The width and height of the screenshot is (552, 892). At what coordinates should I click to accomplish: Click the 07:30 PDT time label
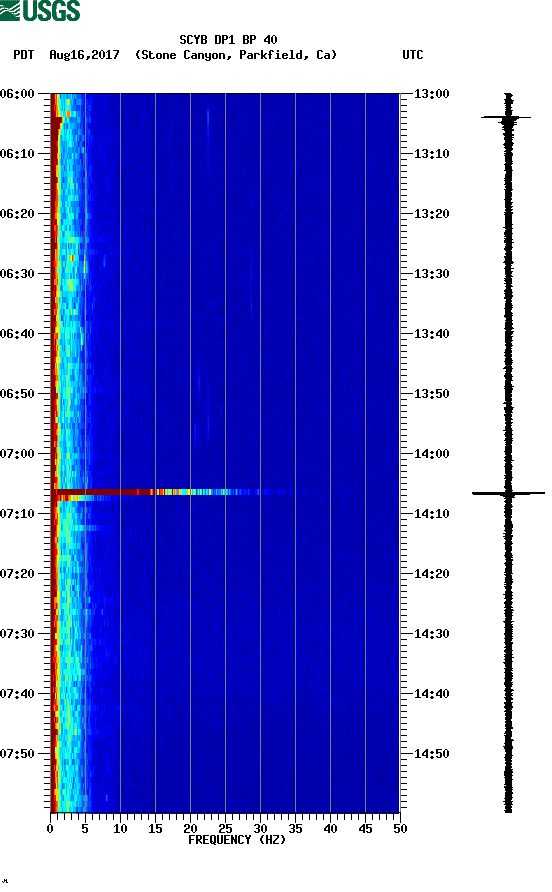point(18,634)
